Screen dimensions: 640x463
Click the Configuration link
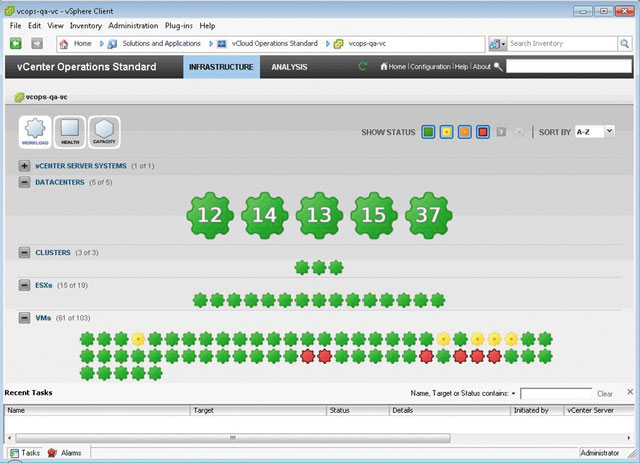(x=430, y=67)
